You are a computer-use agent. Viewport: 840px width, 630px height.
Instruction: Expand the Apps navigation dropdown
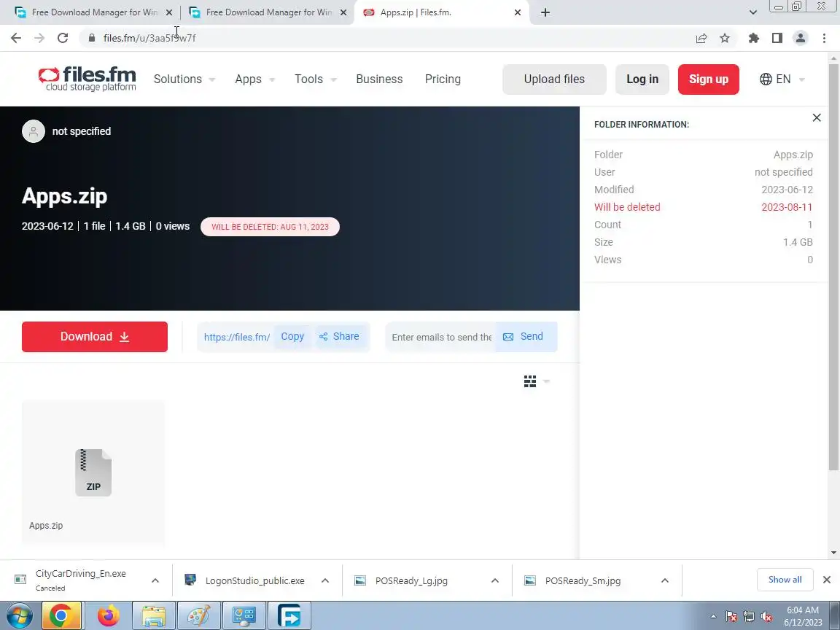click(x=255, y=79)
